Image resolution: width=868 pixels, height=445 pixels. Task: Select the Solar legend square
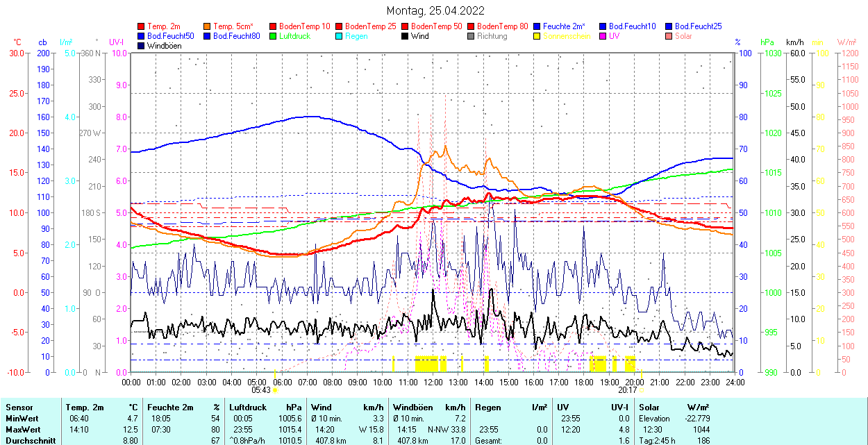pyautogui.click(x=668, y=36)
